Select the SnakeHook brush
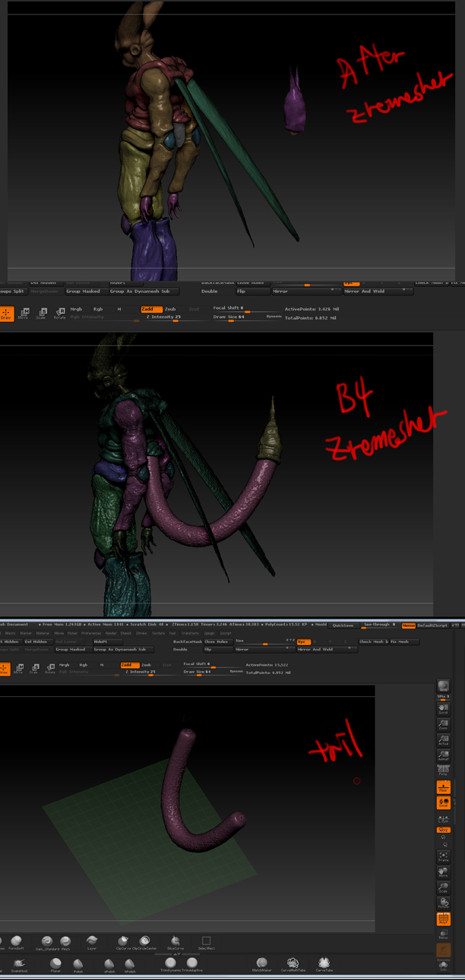The height and width of the screenshot is (980, 465). coord(19,965)
